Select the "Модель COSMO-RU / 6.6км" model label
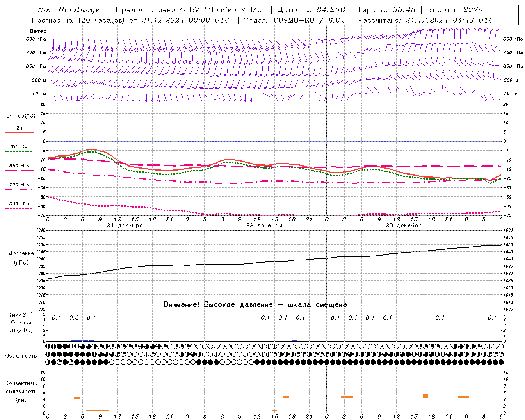Image resolution: width=525 pixels, height=420 pixels. click(296, 20)
